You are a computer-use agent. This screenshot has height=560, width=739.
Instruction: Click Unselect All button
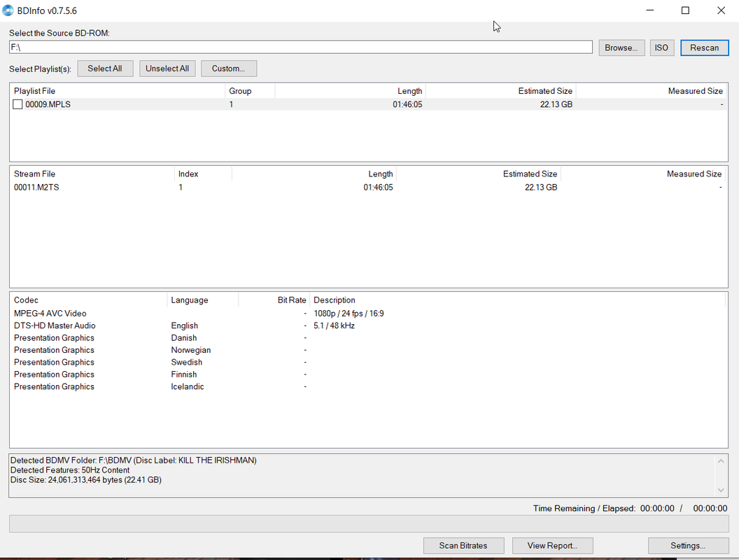[x=167, y=69]
